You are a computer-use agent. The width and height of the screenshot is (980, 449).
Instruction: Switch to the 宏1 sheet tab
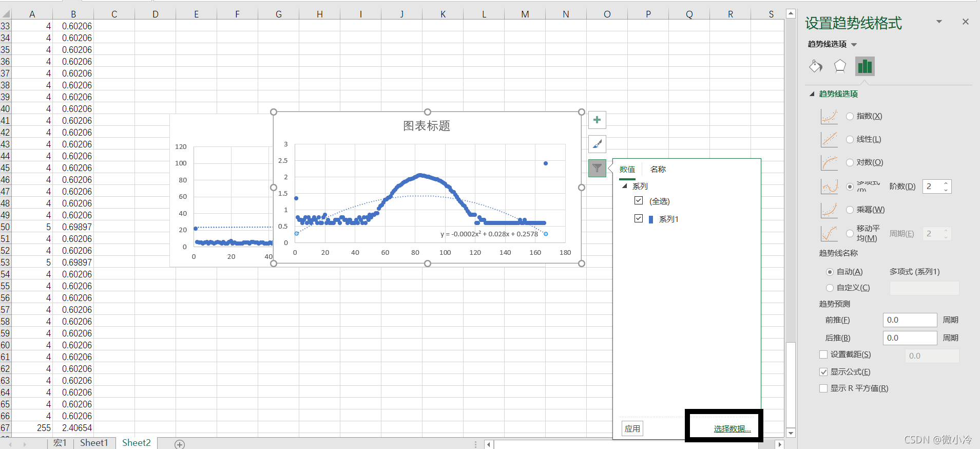60,443
